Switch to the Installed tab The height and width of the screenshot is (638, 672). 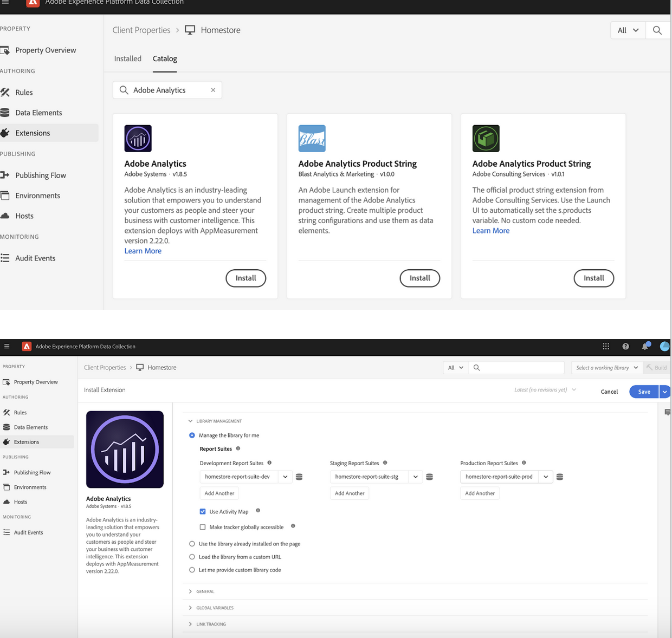click(128, 58)
